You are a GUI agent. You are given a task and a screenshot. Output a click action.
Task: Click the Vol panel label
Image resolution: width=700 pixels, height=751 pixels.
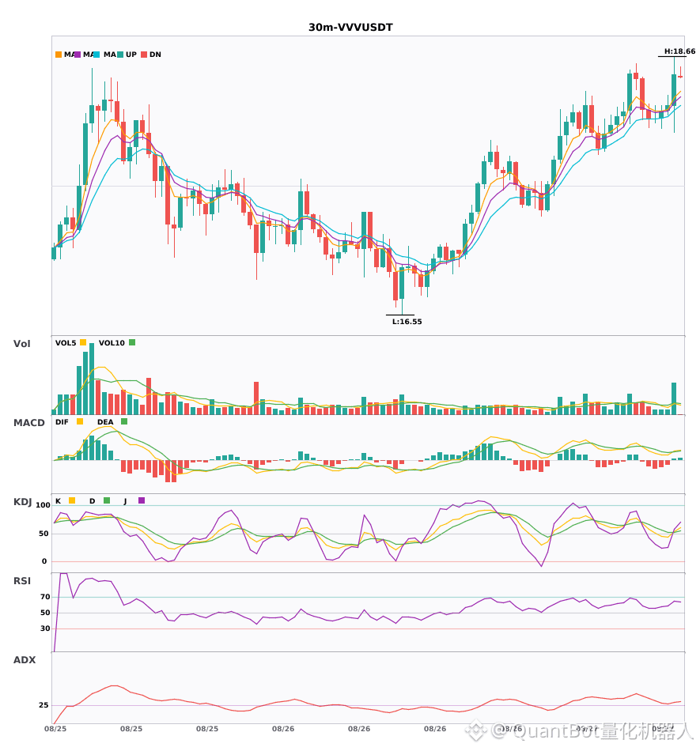pos(21,344)
